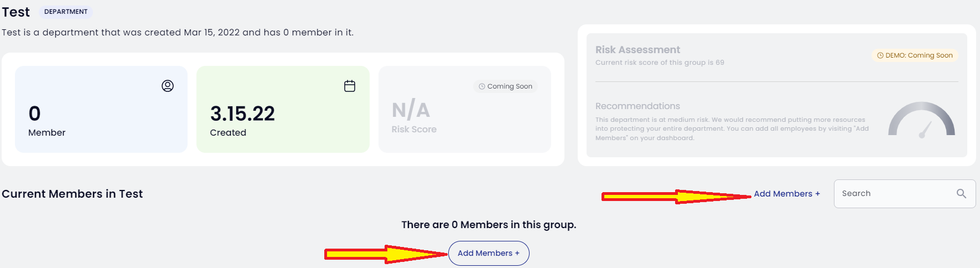Click the clock icon in Coming Soon badge

tap(482, 86)
